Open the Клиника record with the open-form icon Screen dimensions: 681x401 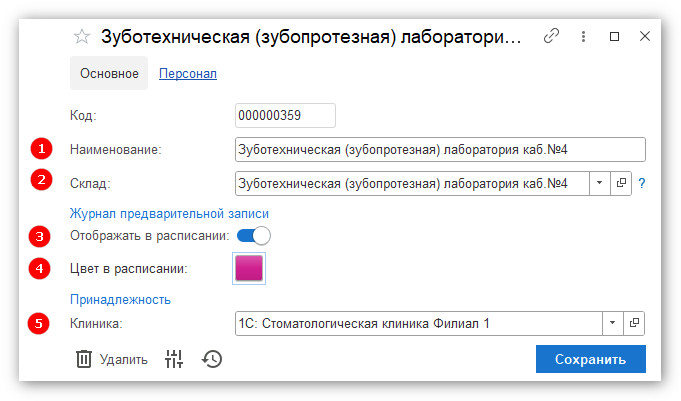point(634,323)
